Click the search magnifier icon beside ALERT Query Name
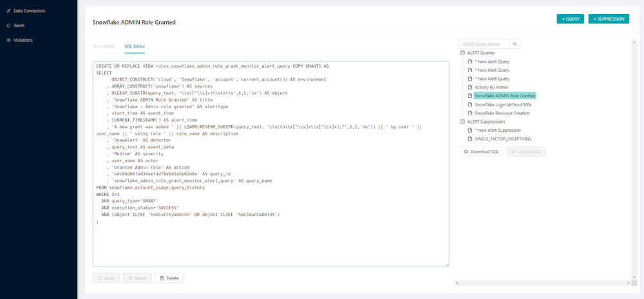This screenshot has height=299, width=644. tap(515, 44)
